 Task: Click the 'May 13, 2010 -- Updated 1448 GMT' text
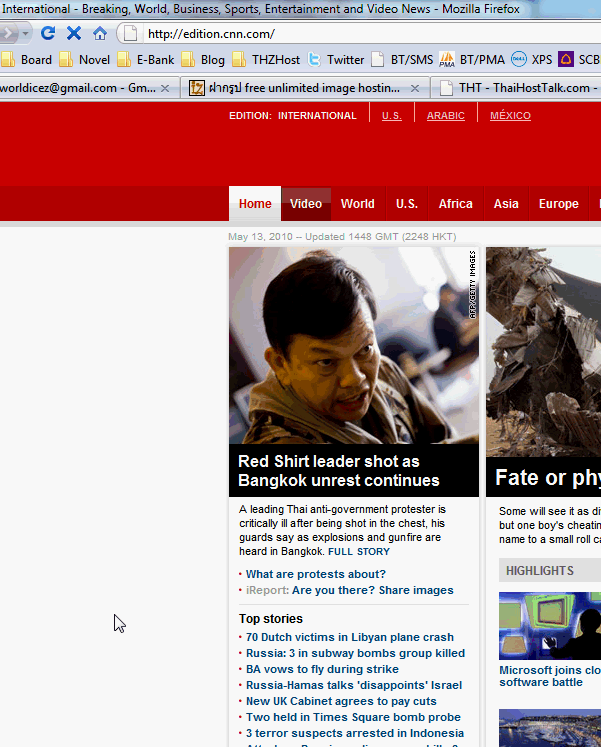342,237
